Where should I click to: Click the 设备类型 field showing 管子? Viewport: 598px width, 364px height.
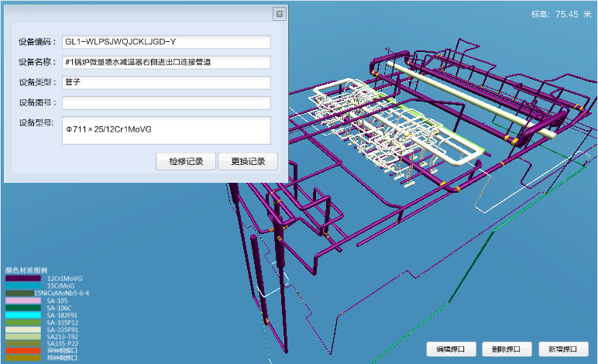(x=167, y=82)
